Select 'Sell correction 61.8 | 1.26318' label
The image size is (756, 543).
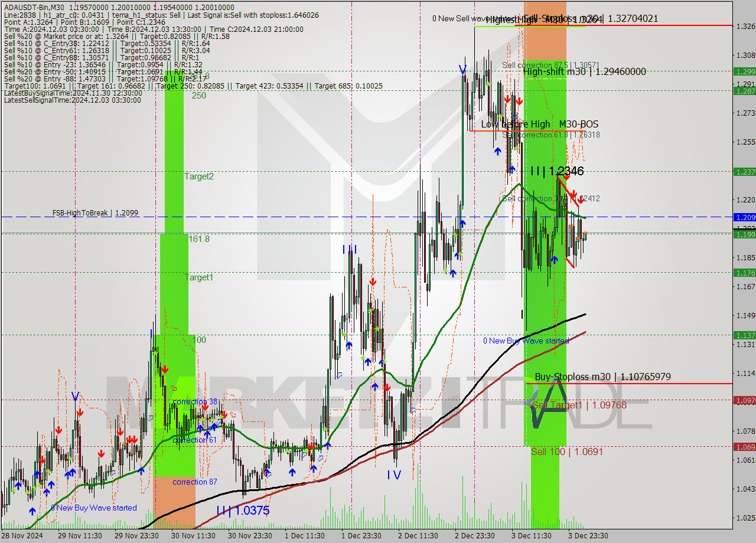pyautogui.click(x=550, y=135)
